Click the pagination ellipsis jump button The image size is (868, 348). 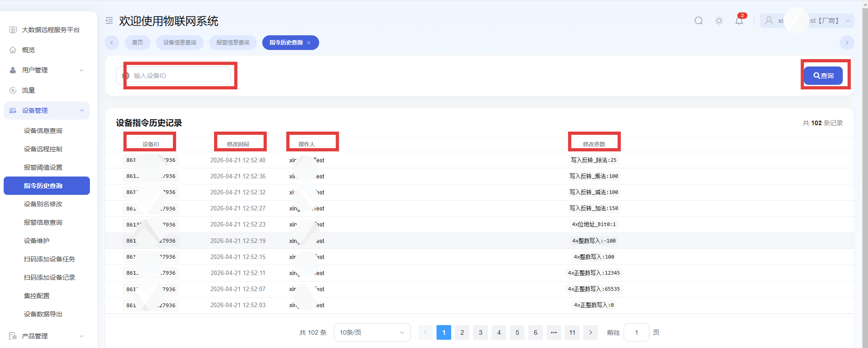tap(554, 332)
